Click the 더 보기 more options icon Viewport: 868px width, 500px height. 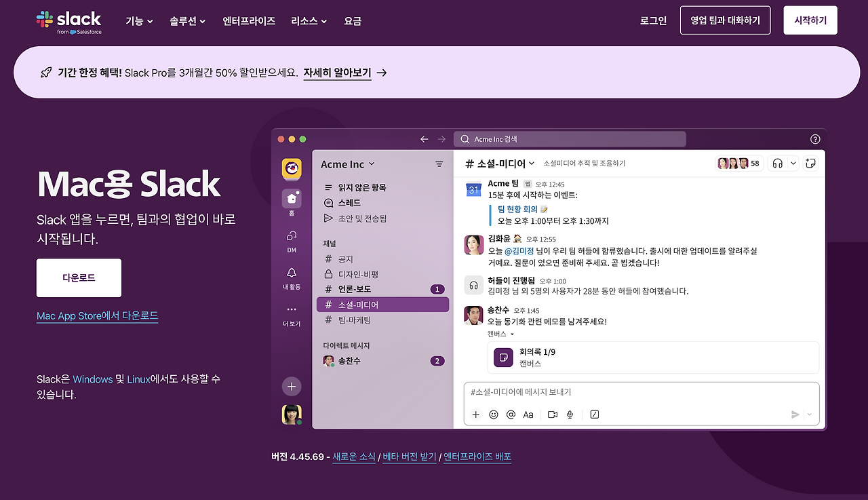291,315
